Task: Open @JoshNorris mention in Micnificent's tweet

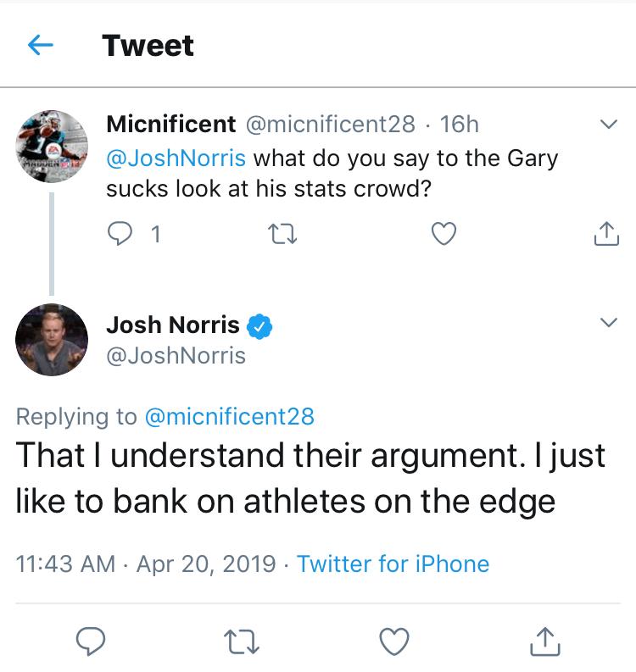Action: click(x=176, y=158)
